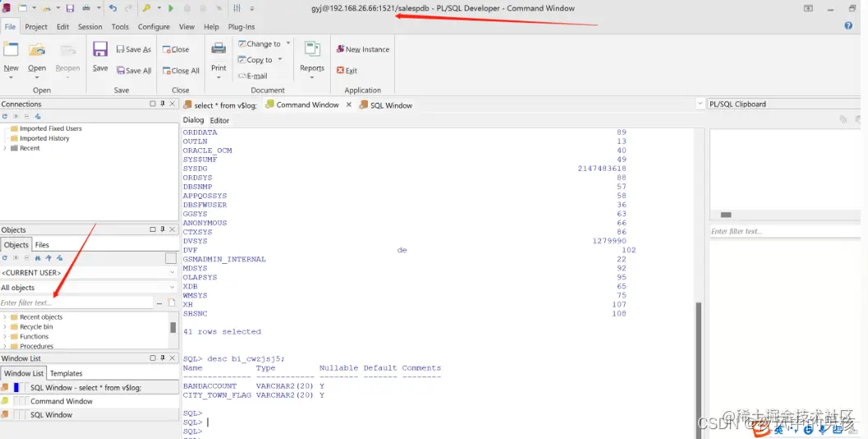Click the large Save floppy icon
Screen dimensions: 868x439
(x=100, y=49)
